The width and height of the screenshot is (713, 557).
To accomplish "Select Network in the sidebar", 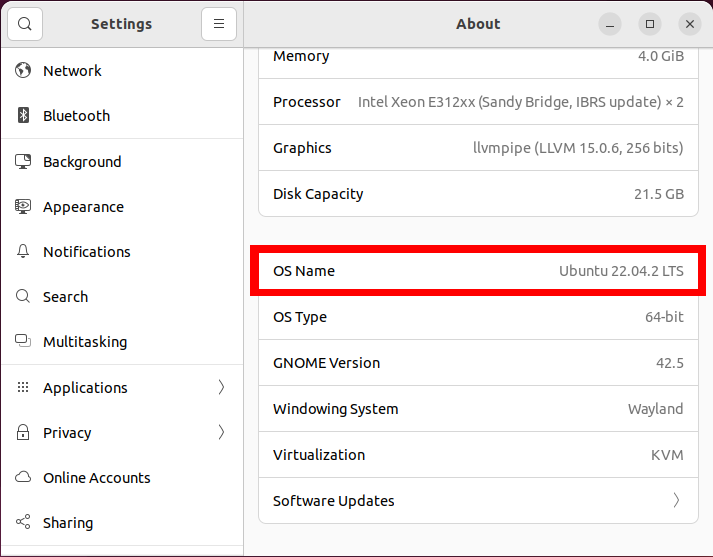I will point(122,70).
